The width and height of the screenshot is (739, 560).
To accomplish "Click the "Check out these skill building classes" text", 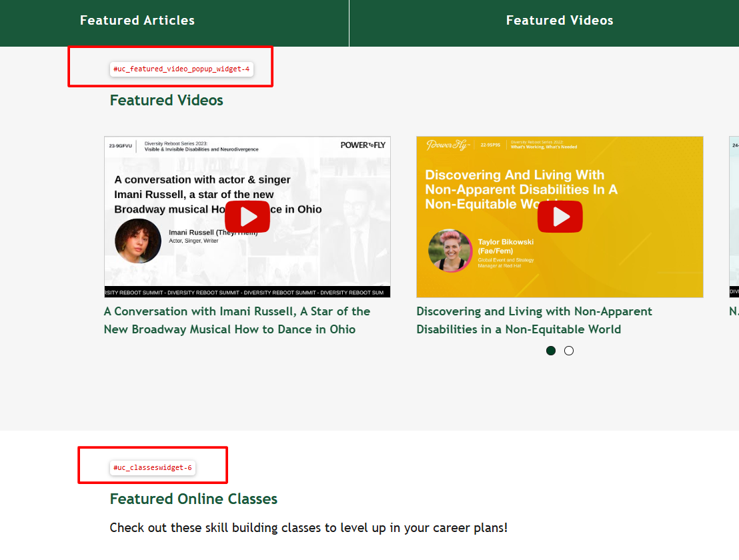I will point(308,527).
